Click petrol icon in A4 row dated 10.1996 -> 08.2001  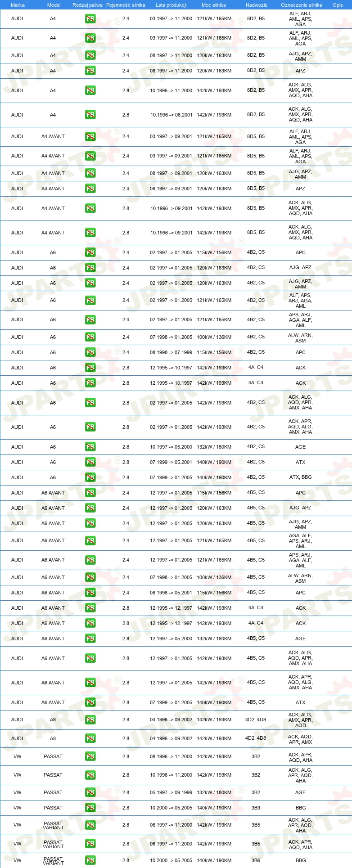click(x=90, y=115)
